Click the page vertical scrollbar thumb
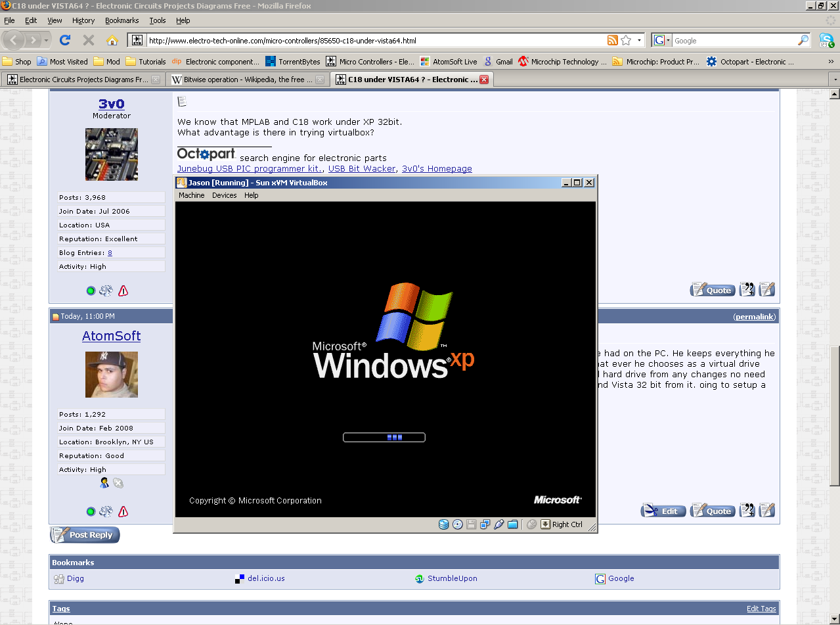 tap(835, 417)
